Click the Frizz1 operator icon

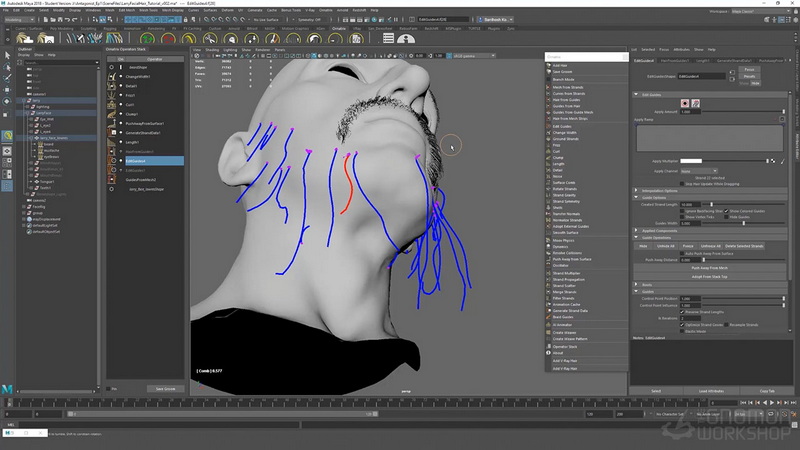(x=111, y=95)
